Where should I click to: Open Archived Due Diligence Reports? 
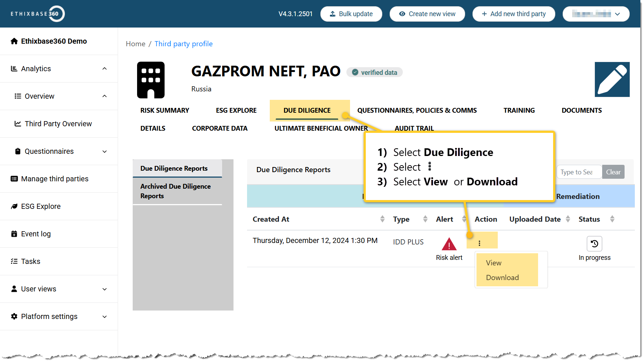tap(177, 191)
